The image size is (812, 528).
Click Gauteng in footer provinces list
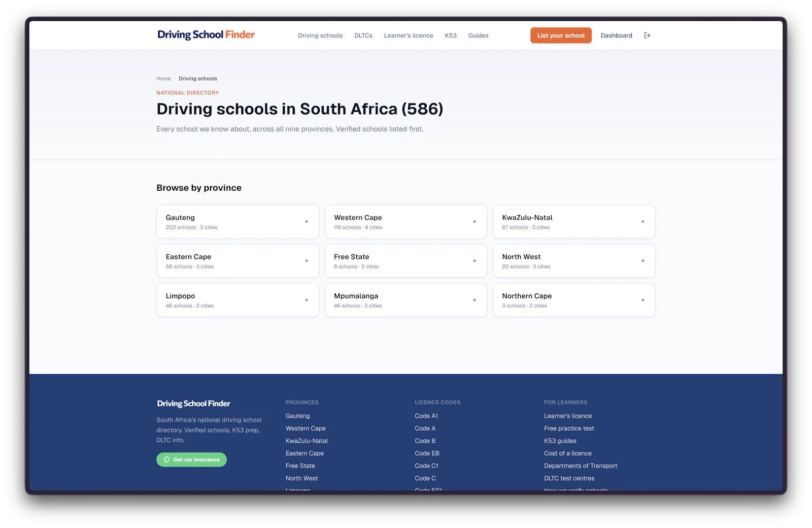coord(297,416)
